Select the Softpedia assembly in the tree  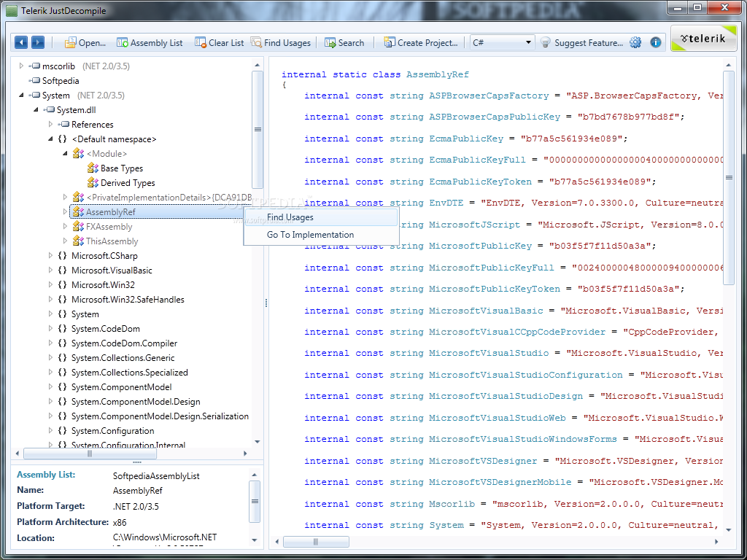point(61,80)
